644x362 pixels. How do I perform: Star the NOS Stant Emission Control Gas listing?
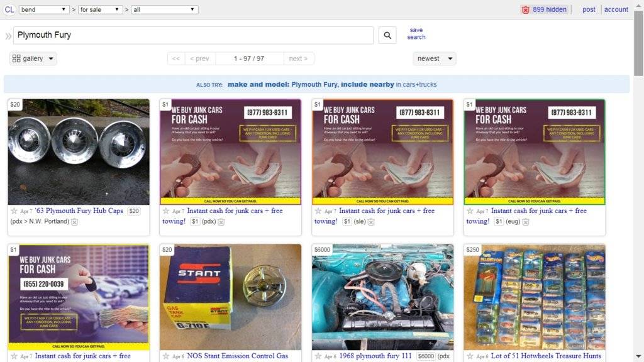pyautogui.click(x=166, y=356)
